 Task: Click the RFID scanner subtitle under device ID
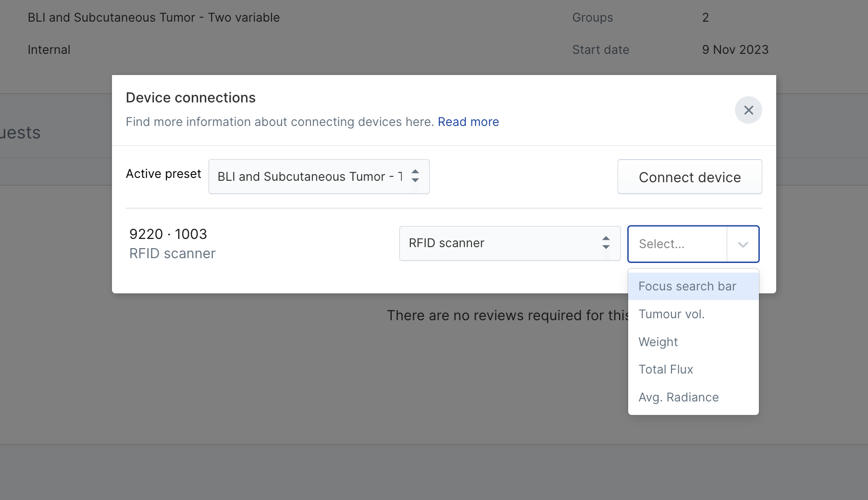[x=173, y=253]
